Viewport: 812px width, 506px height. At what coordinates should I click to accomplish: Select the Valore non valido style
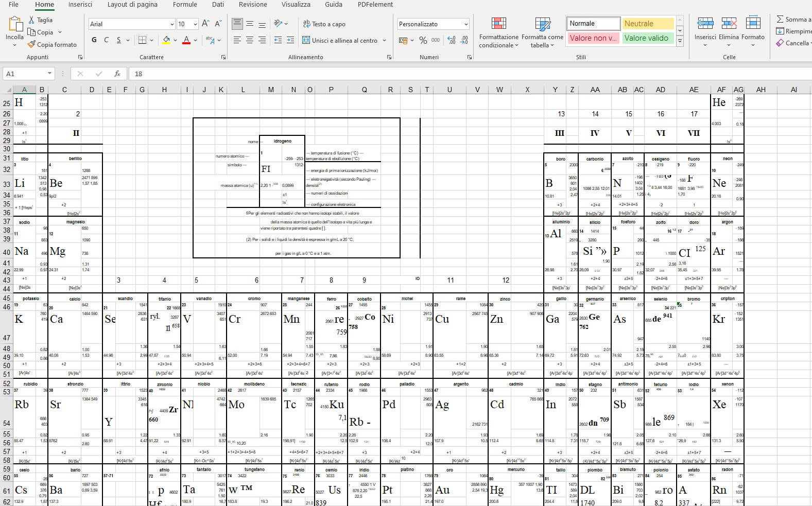(x=594, y=38)
